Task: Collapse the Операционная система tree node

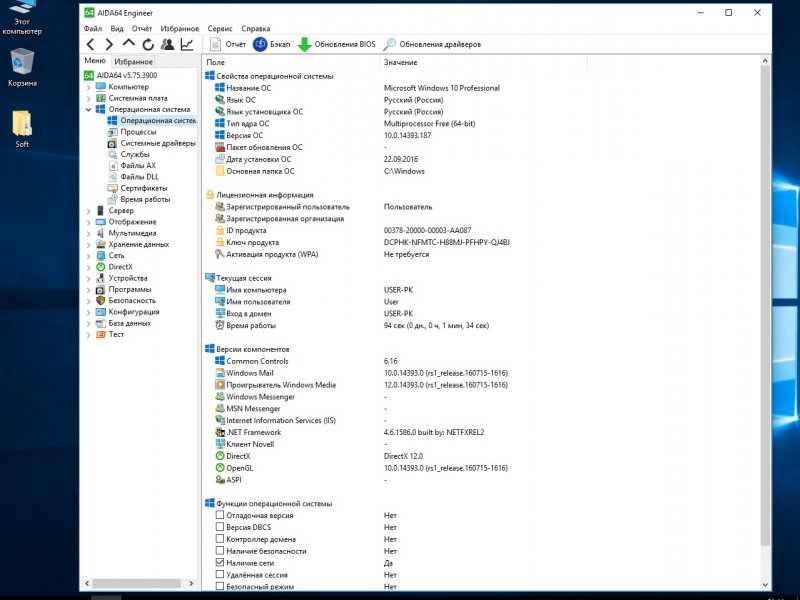Action: tap(88, 109)
